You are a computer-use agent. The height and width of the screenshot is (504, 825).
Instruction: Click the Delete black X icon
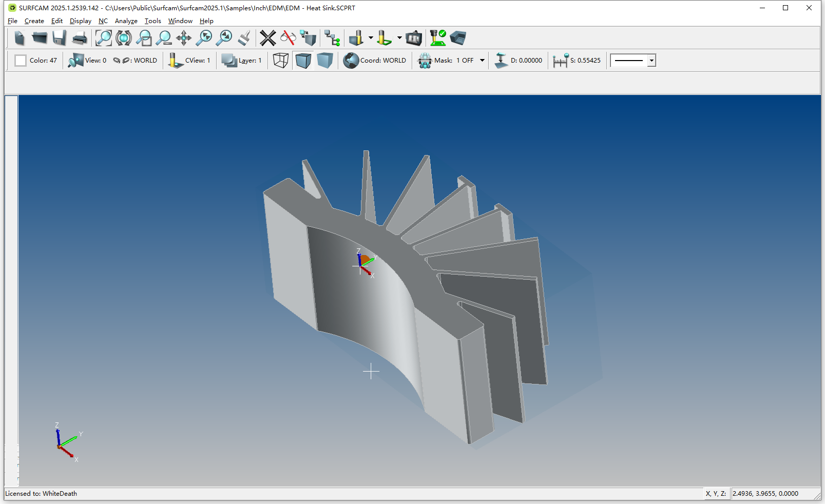267,38
